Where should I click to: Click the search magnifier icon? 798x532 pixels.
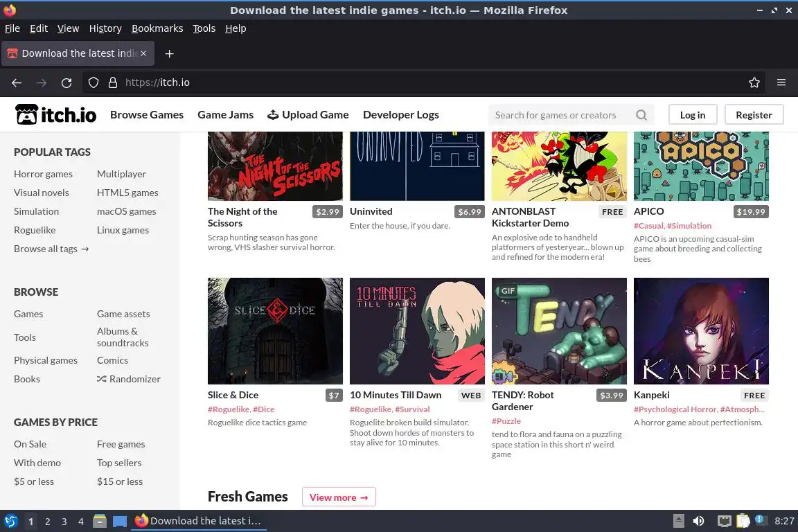tap(641, 115)
